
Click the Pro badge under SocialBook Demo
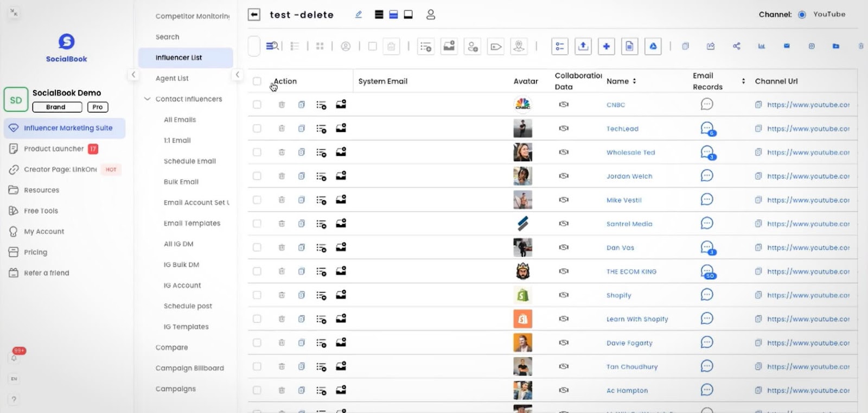(x=98, y=107)
